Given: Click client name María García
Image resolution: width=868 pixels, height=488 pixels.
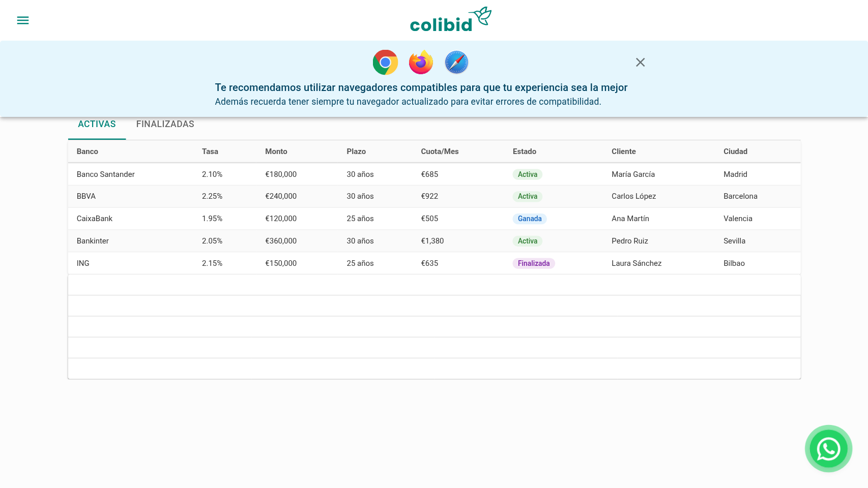Looking at the screenshot, I should [x=633, y=174].
